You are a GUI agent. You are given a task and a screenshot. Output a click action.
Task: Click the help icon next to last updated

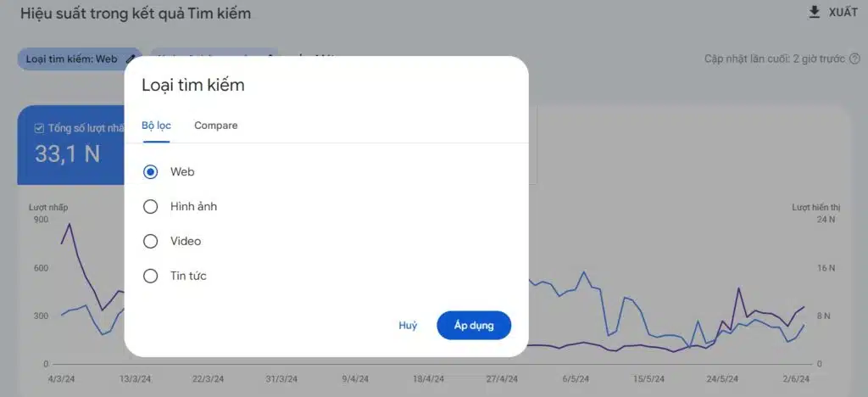pyautogui.click(x=854, y=59)
